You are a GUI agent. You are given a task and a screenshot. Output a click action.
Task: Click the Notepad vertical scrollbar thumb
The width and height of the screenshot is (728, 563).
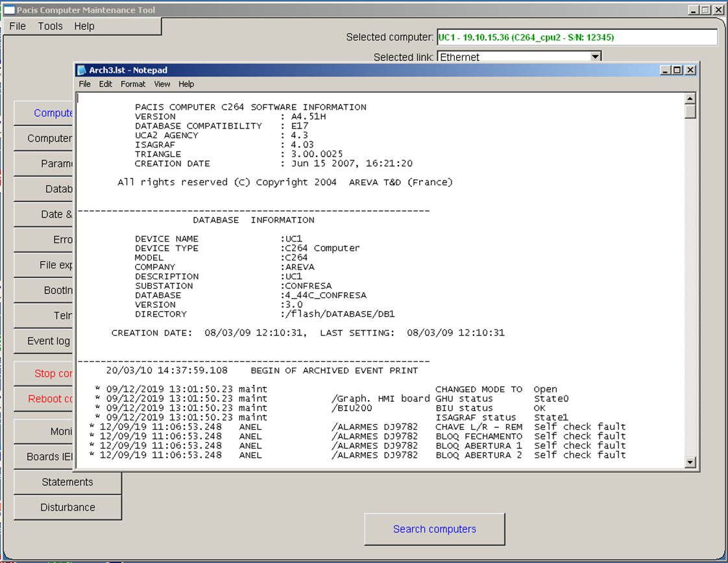click(690, 112)
